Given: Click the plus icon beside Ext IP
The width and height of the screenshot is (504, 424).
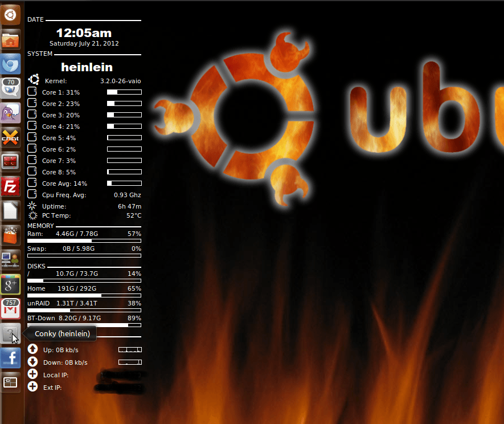Looking at the screenshot, I should coord(32,386).
